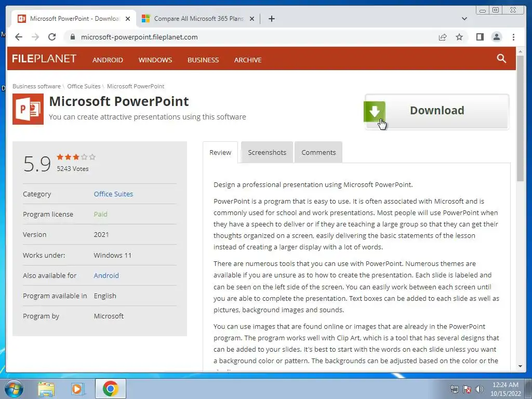Click the volume speaker tray icon
Screen dimensions: 532x399
coord(479,389)
